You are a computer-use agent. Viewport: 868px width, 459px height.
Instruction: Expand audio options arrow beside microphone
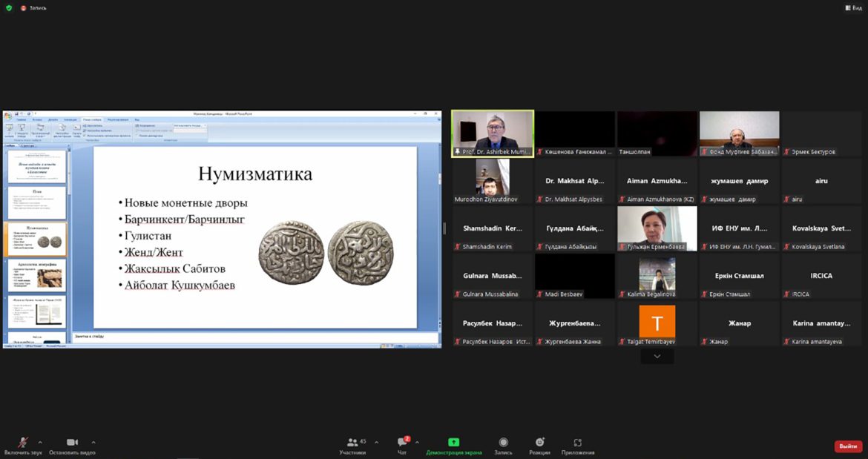(40, 442)
